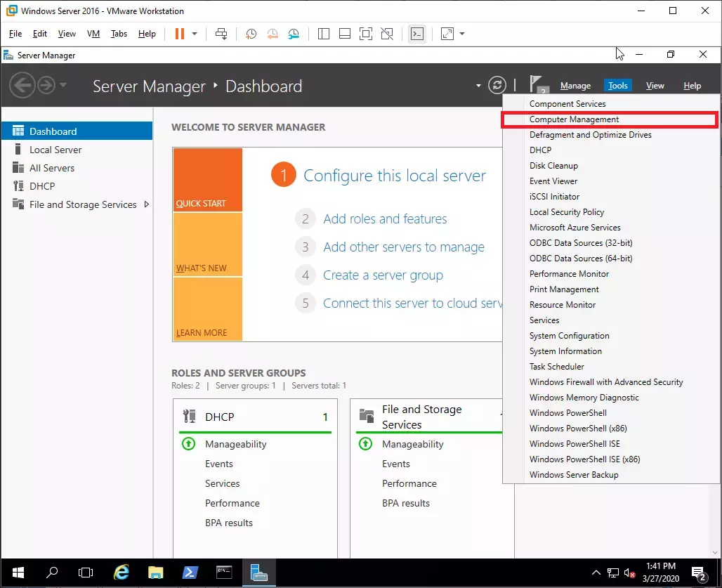Click Connect this server to cloud services link
Viewport: 722px width, 588px height.
pyautogui.click(x=412, y=303)
